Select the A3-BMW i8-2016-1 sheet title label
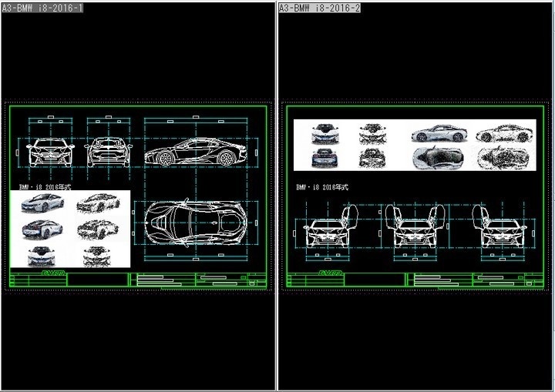The width and height of the screenshot is (555, 392). [x=42, y=8]
